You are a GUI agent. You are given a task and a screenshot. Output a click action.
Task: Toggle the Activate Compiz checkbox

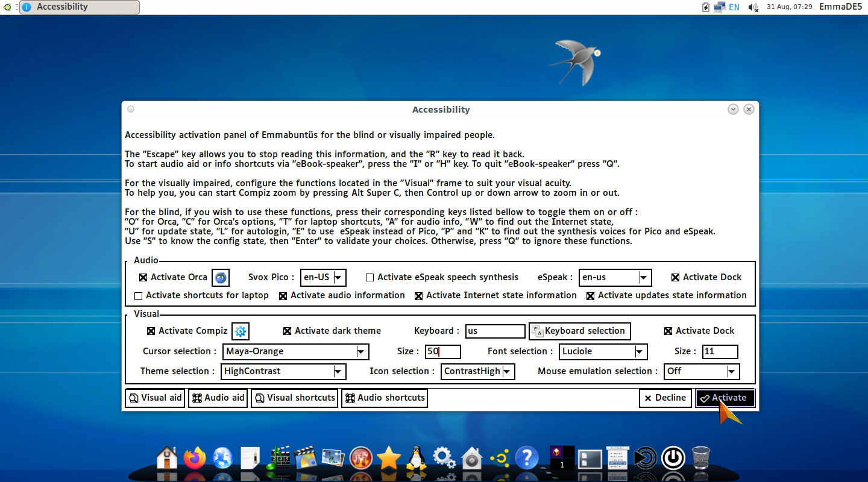pyautogui.click(x=151, y=331)
